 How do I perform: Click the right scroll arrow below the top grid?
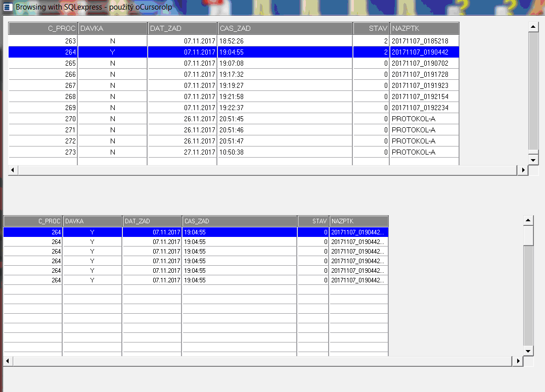[523, 170]
